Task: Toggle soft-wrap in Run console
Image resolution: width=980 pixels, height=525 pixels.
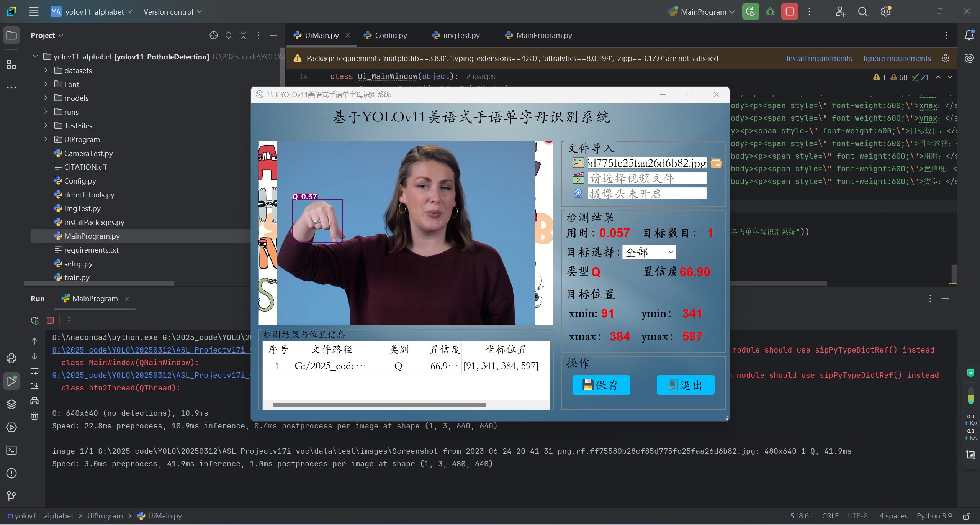Action: click(x=34, y=371)
